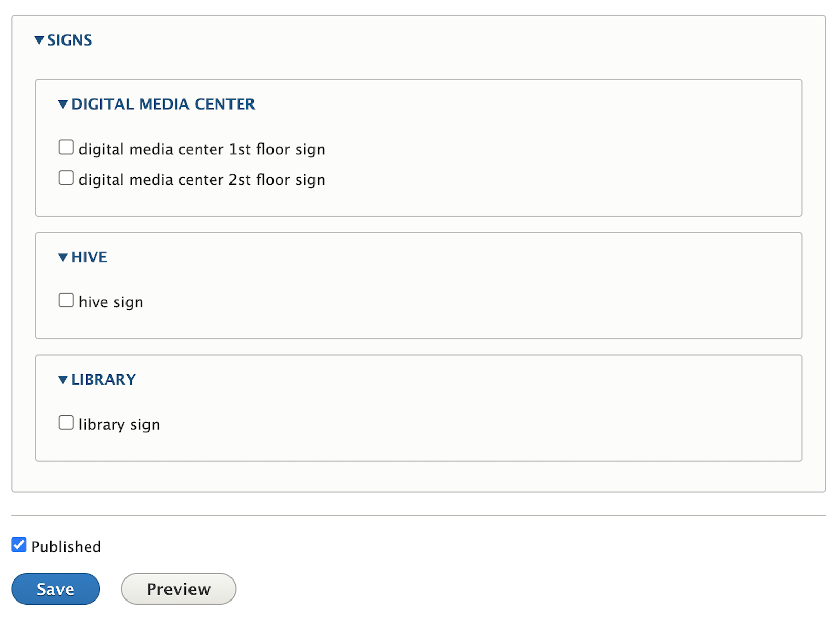
Task: Click the "Published" label text
Action: coord(66,546)
